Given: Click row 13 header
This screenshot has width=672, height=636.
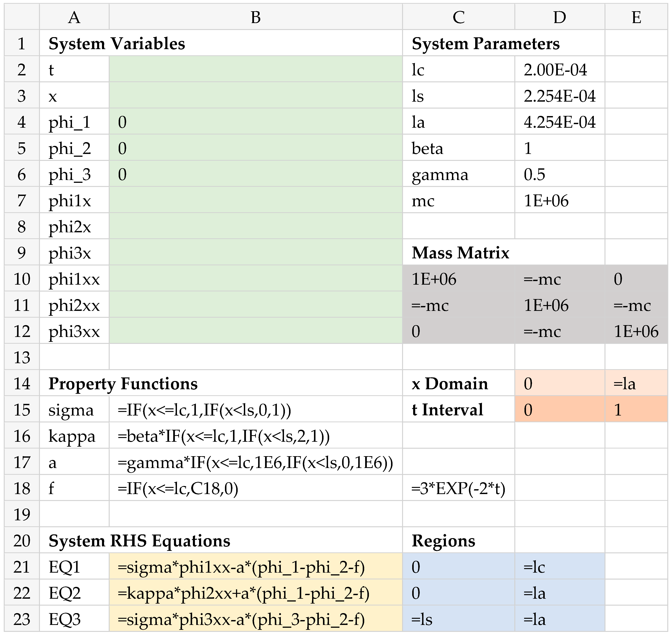Looking at the screenshot, I should click(x=22, y=357).
